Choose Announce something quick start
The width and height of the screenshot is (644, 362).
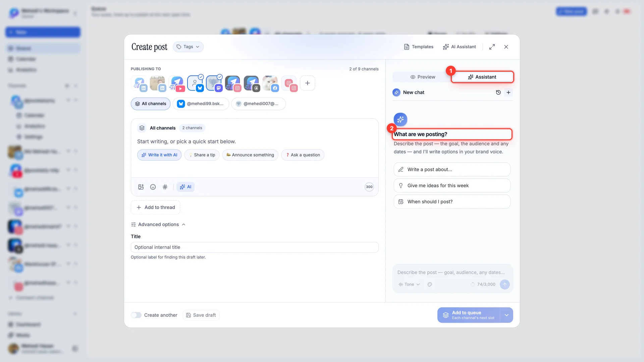(x=250, y=155)
